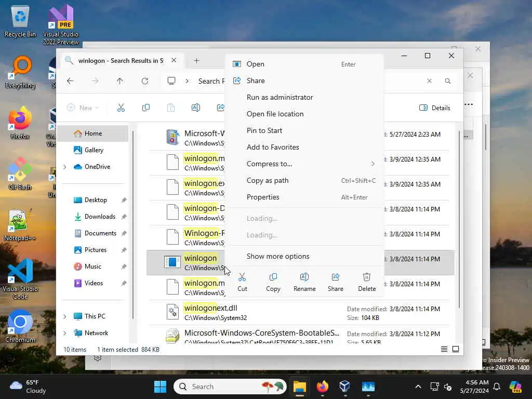Close the winlogon search results tab
532x399 pixels.
click(x=174, y=60)
